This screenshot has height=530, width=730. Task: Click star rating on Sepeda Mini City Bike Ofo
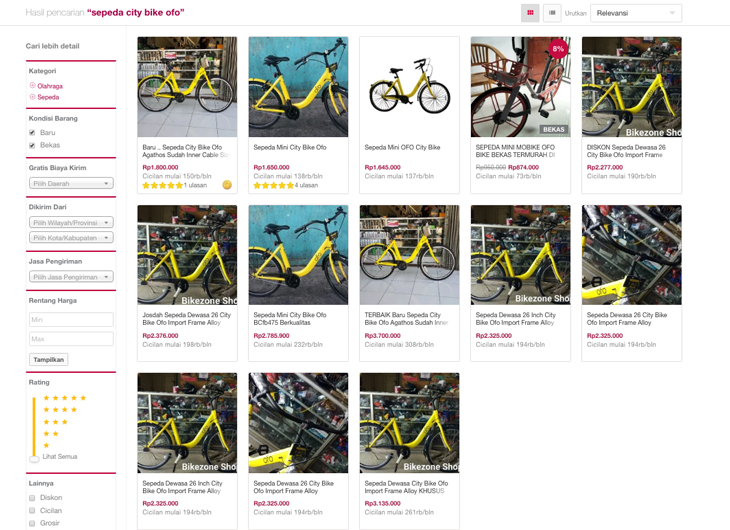click(x=273, y=185)
